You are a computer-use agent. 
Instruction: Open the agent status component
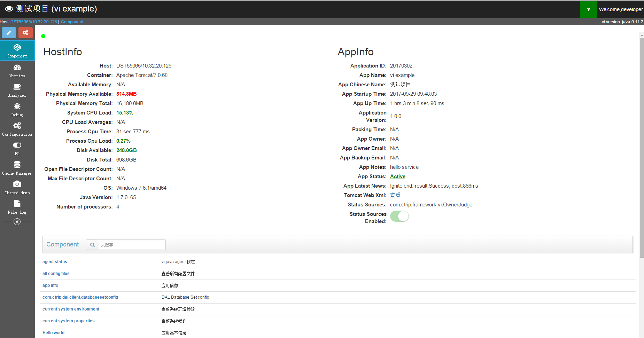point(55,262)
